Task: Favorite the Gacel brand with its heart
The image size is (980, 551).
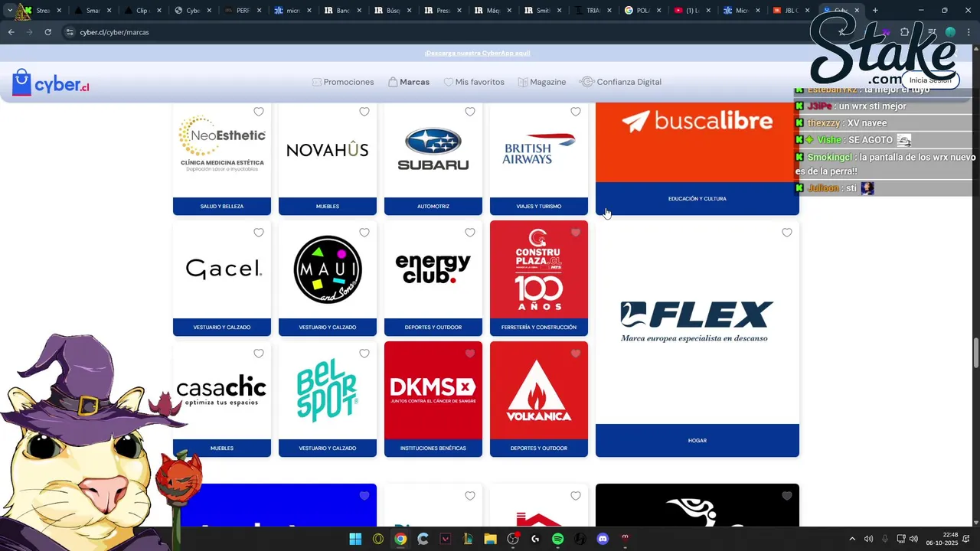Action: tap(259, 233)
